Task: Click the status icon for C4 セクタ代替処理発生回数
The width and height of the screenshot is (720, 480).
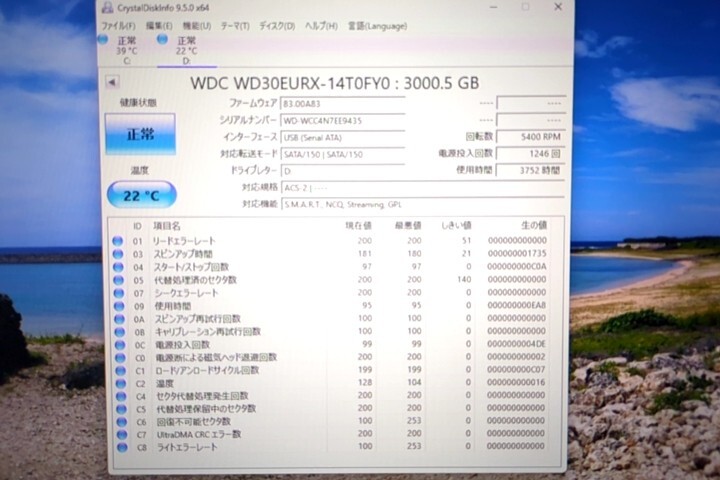Action: coord(121,396)
